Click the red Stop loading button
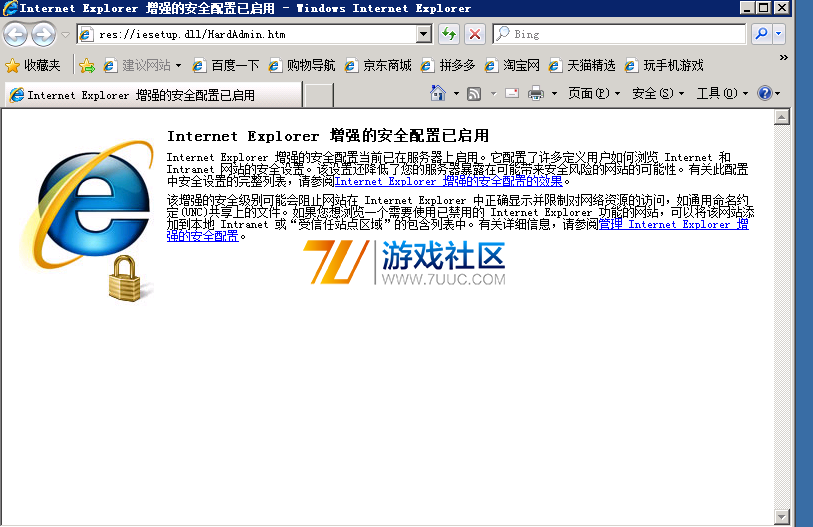 coord(474,34)
